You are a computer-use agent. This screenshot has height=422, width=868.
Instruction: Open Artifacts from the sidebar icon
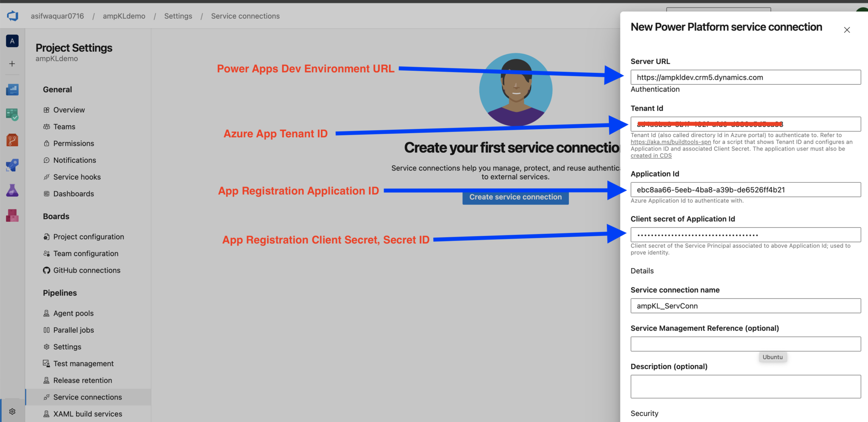12,215
